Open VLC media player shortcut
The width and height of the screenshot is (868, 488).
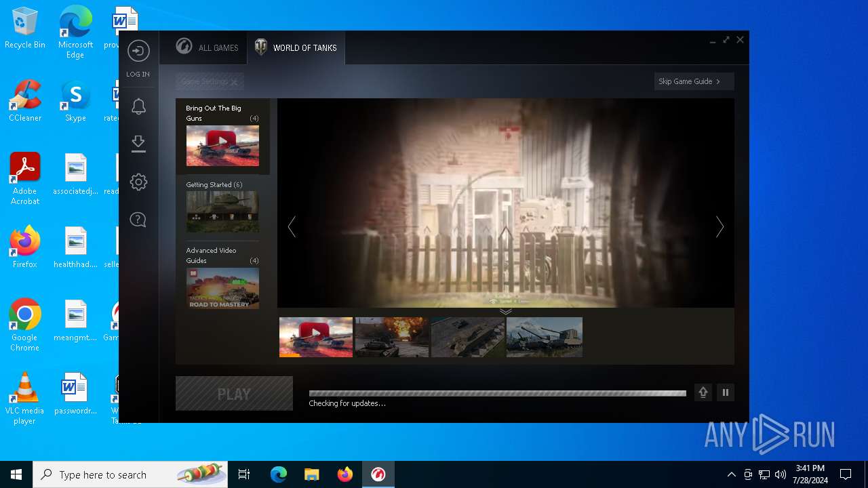pos(25,399)
